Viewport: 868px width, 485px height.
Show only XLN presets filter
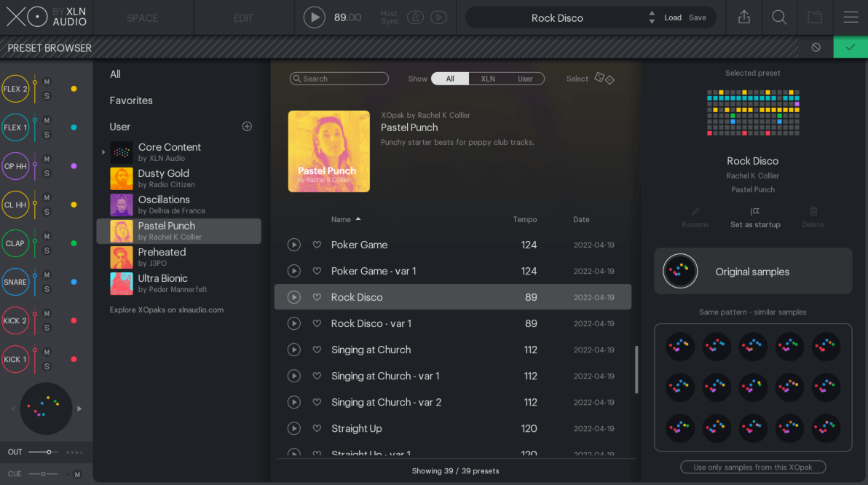pos(488,79)
